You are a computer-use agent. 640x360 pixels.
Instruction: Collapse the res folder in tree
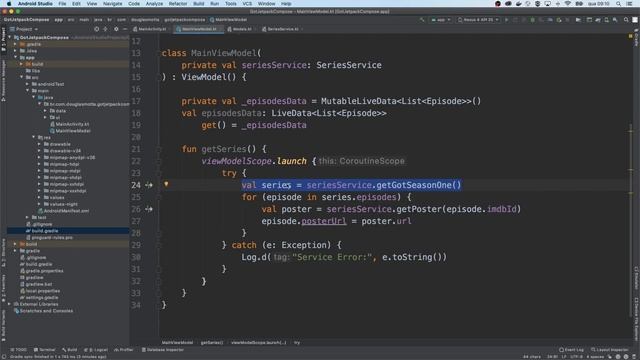33,138
